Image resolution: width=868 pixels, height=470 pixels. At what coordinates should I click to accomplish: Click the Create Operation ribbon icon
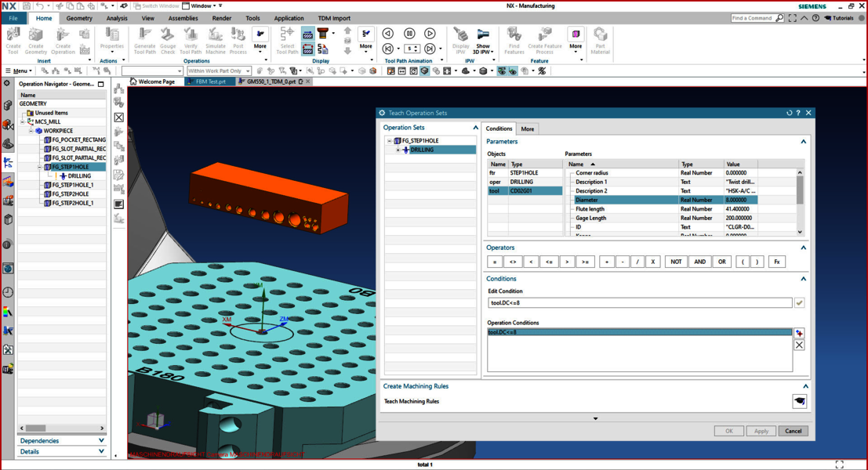pyautogui.click(x=63, y=41)
